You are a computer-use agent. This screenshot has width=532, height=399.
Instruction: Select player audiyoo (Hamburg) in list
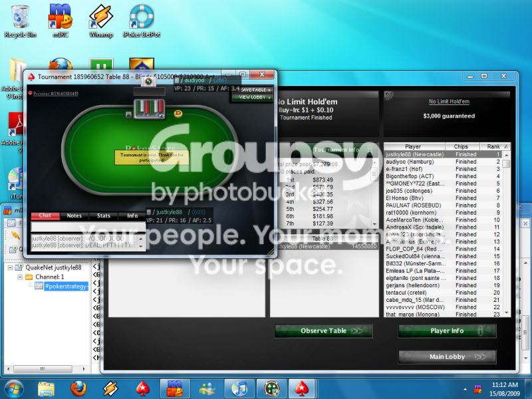click(443, 162)
